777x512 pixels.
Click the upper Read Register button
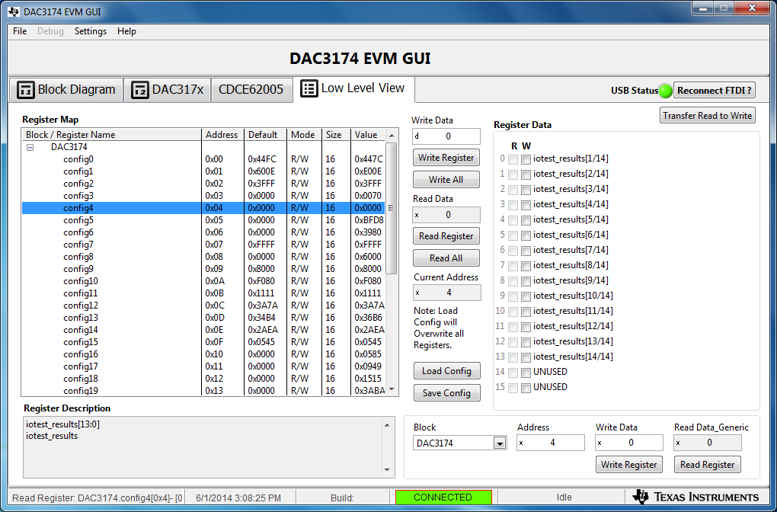pos(446,236)
